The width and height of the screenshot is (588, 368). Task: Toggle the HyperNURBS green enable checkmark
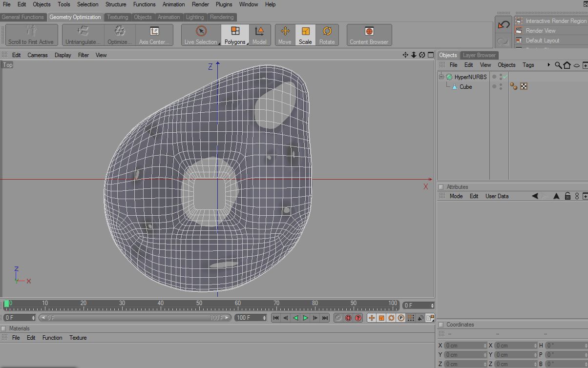point(505,77)
